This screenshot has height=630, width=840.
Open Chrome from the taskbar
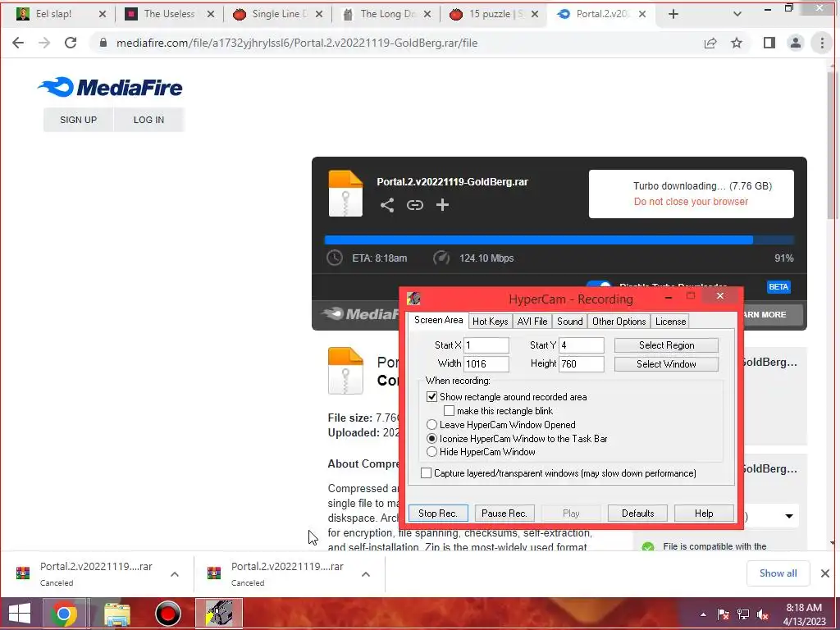[63, 614]
